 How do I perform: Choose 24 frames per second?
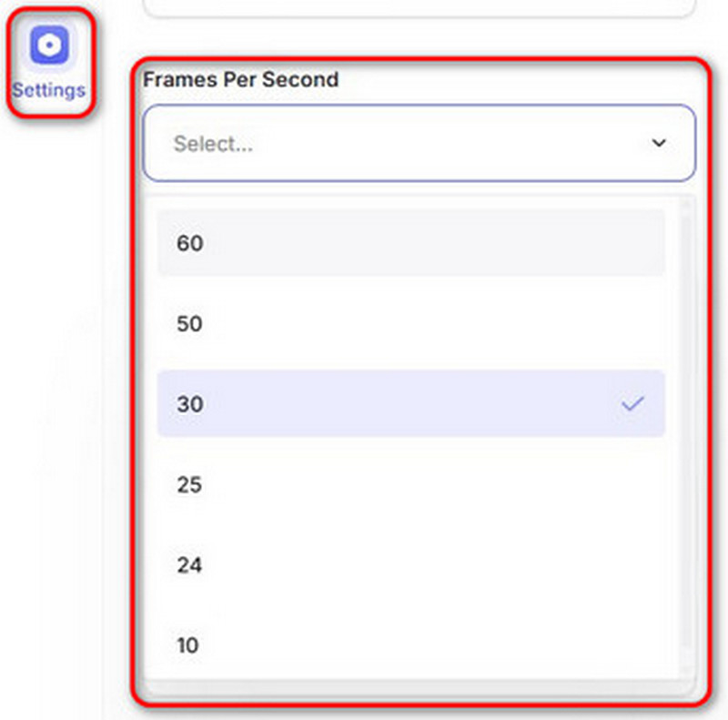[410, 565]
